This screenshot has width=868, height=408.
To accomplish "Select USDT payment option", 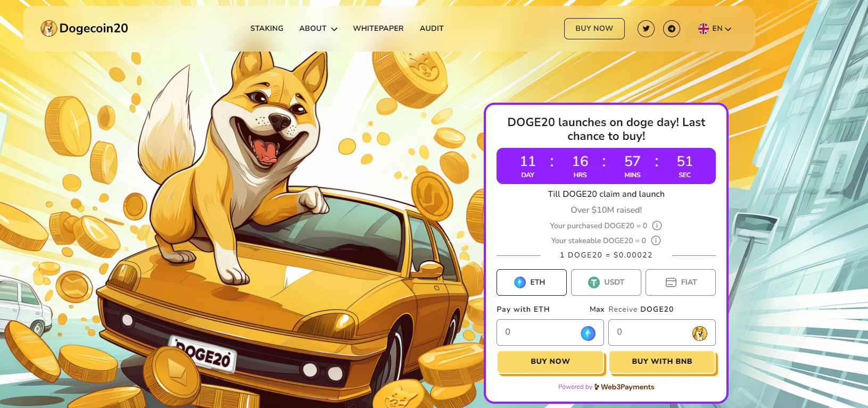I will click(x=606, y=282).
